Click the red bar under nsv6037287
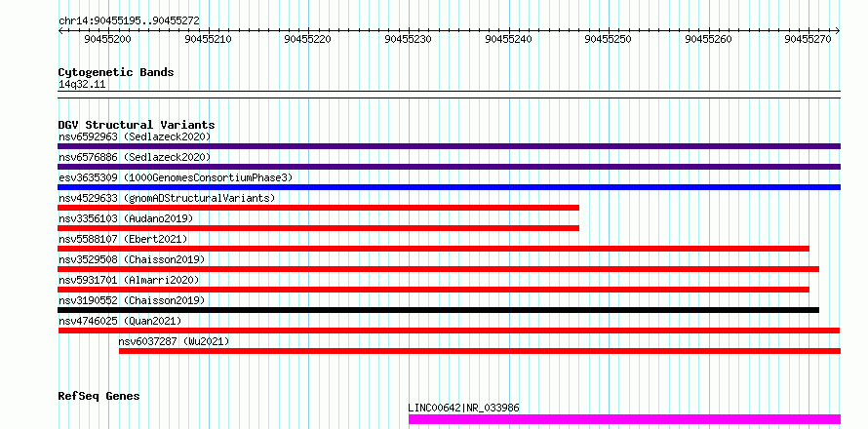 point(480,351)
